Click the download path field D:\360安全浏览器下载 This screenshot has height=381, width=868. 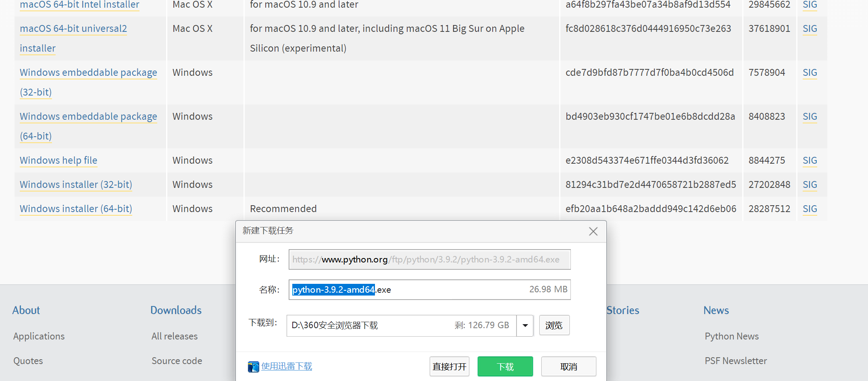[x=402, y=325]
